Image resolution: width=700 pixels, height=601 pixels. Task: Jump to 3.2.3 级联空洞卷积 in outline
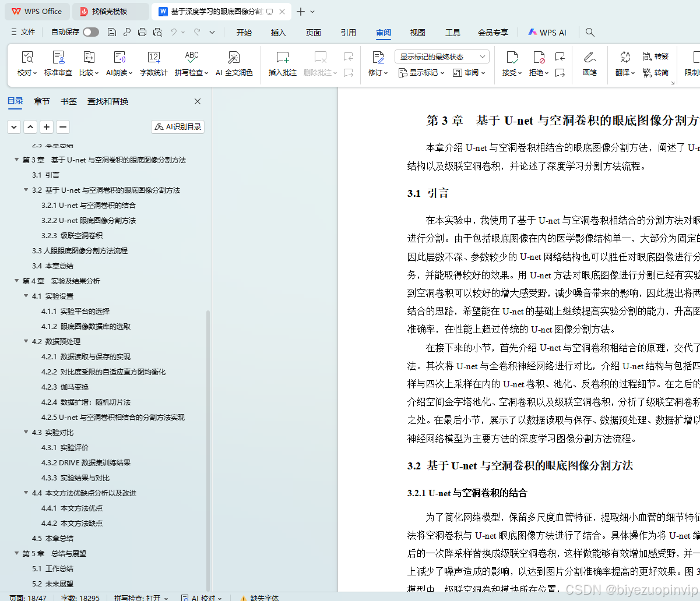tap(72, 235)
